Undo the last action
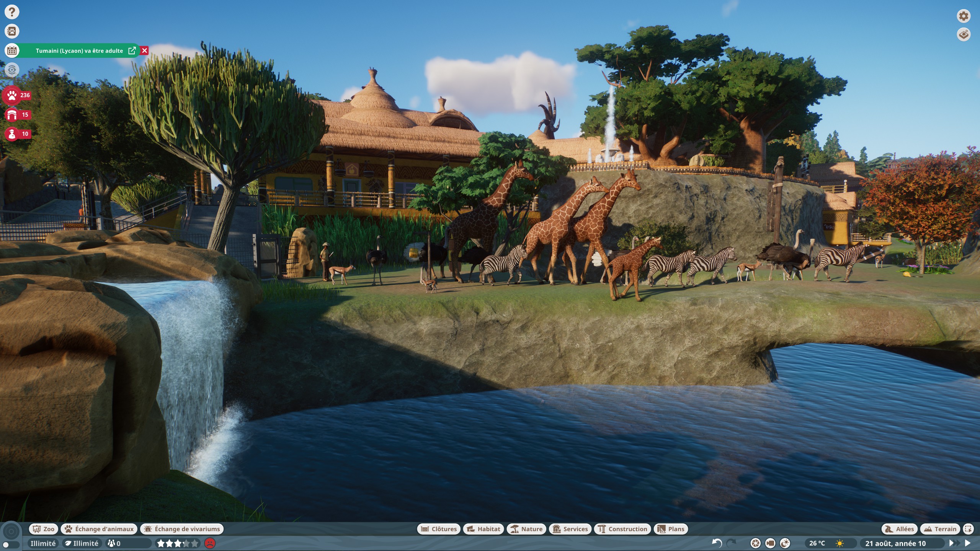The image size is (980, 551). [717, 543]
